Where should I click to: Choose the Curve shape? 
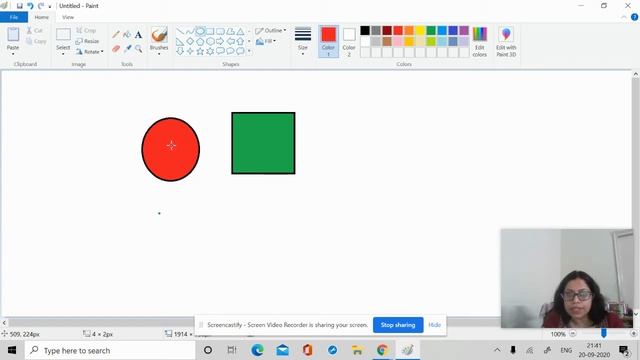pyautogui.click(x=190, y=31)
